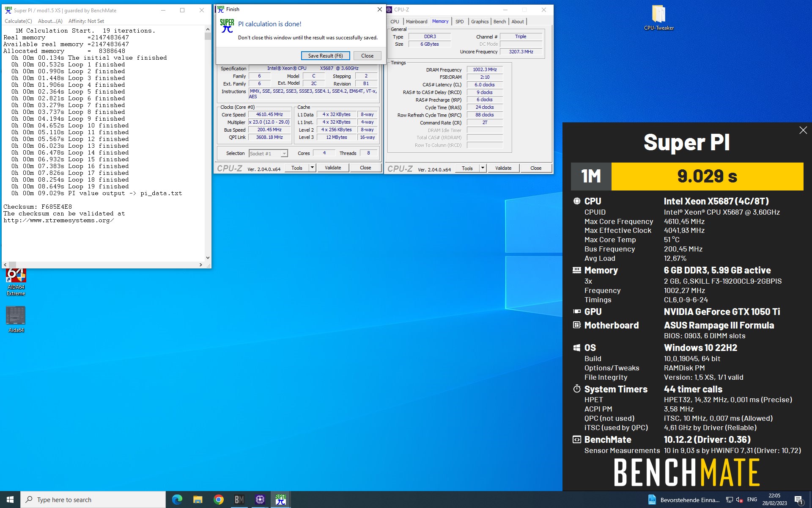Screen dimensions: 812x508
Task: Click the 9.029 s result in BenchMate
Action: (x=707, y=176)
